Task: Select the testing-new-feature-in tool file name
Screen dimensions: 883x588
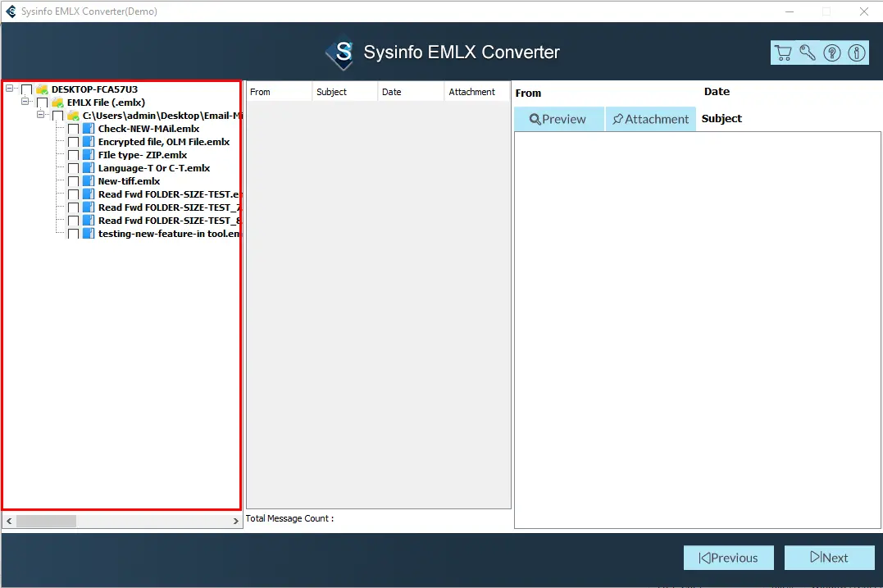Action: (169, 234)
